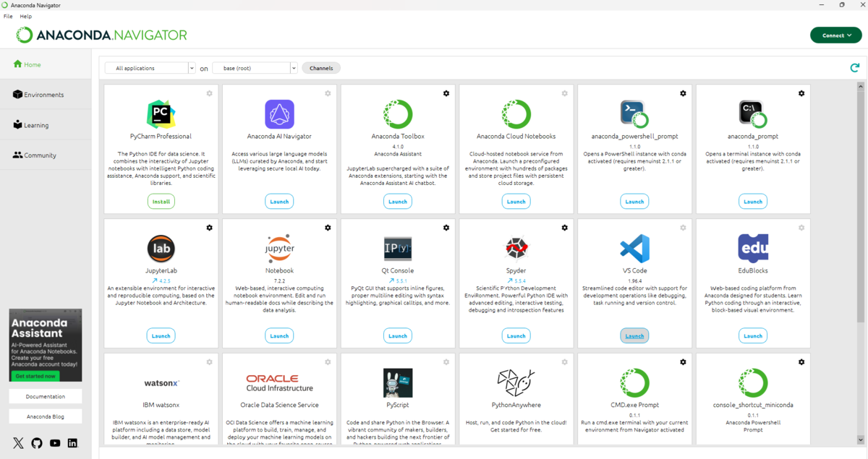Launch VS Code
The width and height of the screenshot is (868, 459).
(634, 336)
